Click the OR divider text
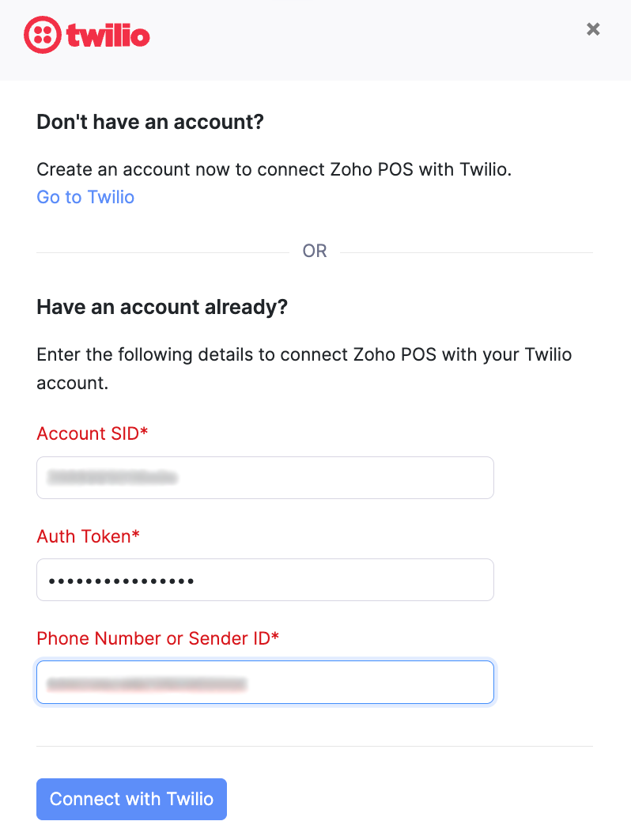This screenshot has height=840, width=631. click(315, 252)
